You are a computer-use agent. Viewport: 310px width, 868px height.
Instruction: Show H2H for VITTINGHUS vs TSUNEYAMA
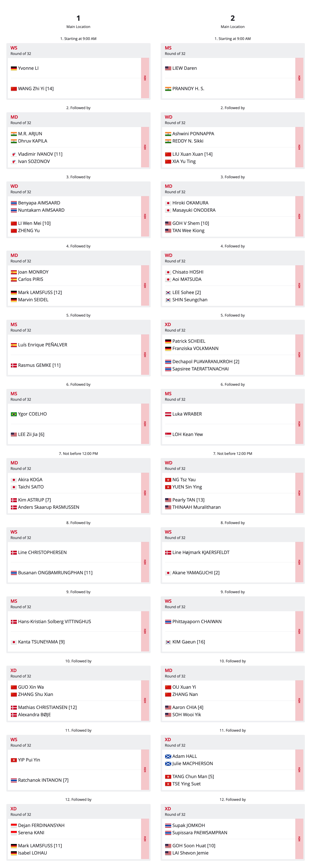[145, 631]
